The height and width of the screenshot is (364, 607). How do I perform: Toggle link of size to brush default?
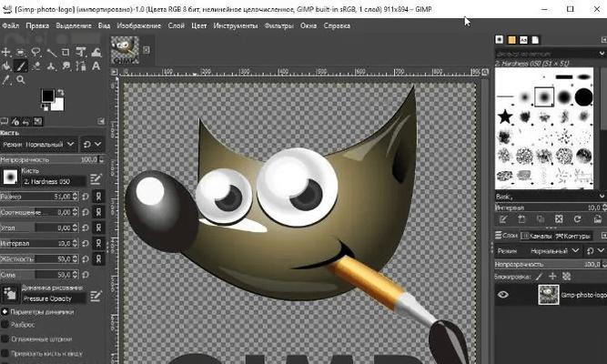coord(98,197)
